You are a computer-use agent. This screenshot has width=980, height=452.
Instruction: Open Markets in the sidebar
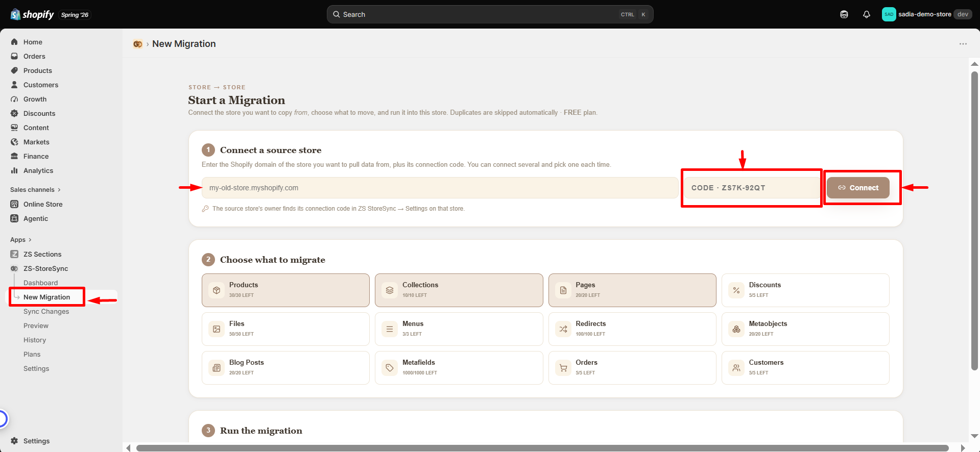[36, 142]
